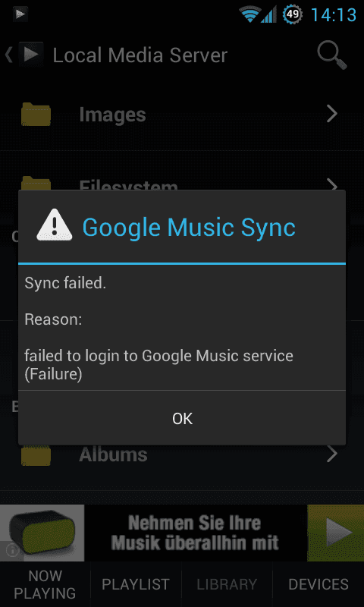Tap the notification icon in the status bar
364x607 pixels.
20,14
